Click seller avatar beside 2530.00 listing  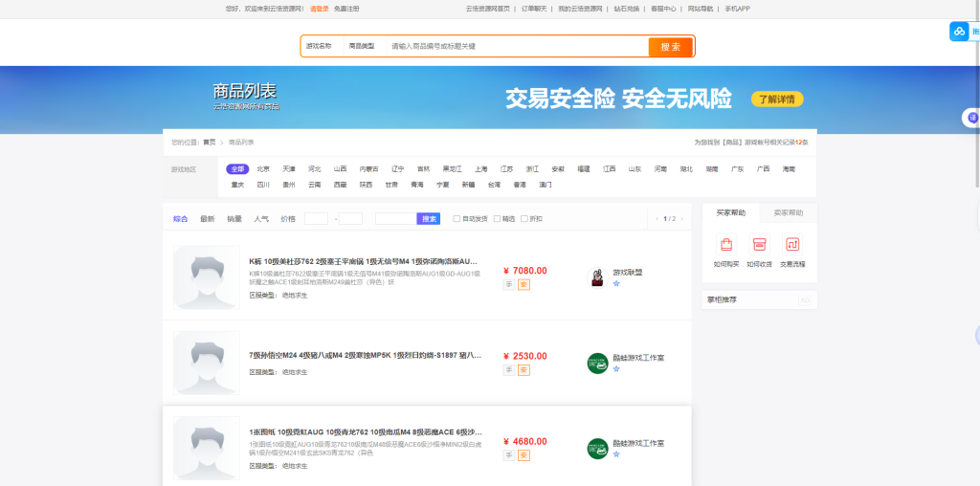(x=597, y=364)
